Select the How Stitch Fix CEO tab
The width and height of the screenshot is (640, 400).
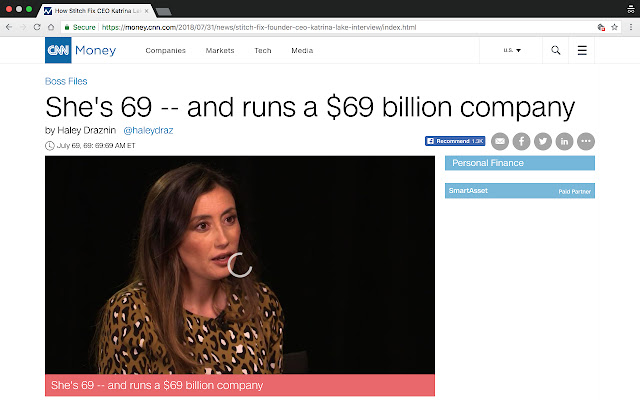click(x=96, y=11)
